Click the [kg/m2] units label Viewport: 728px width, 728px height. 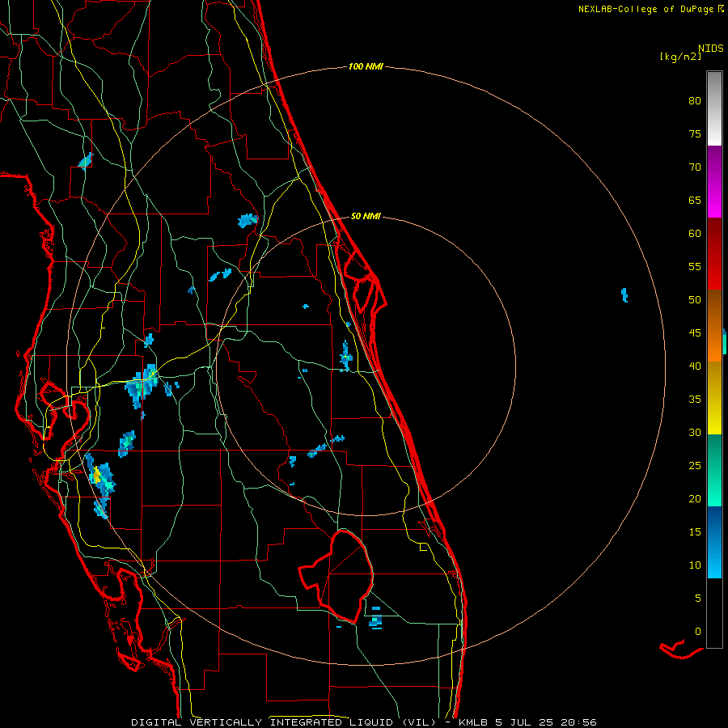680,57
